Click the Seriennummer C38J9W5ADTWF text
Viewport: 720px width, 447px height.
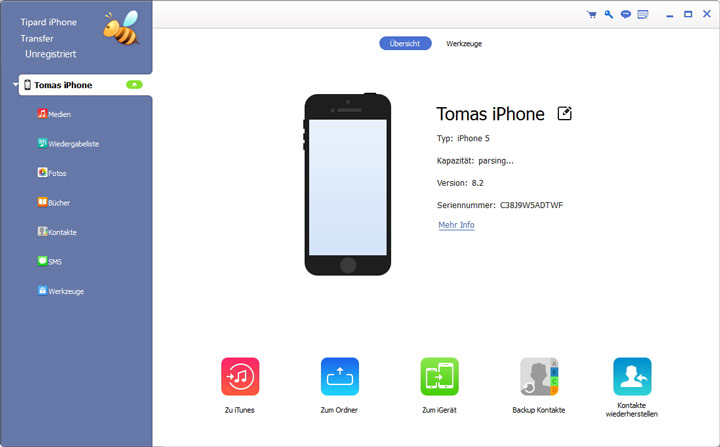(500, 205)
